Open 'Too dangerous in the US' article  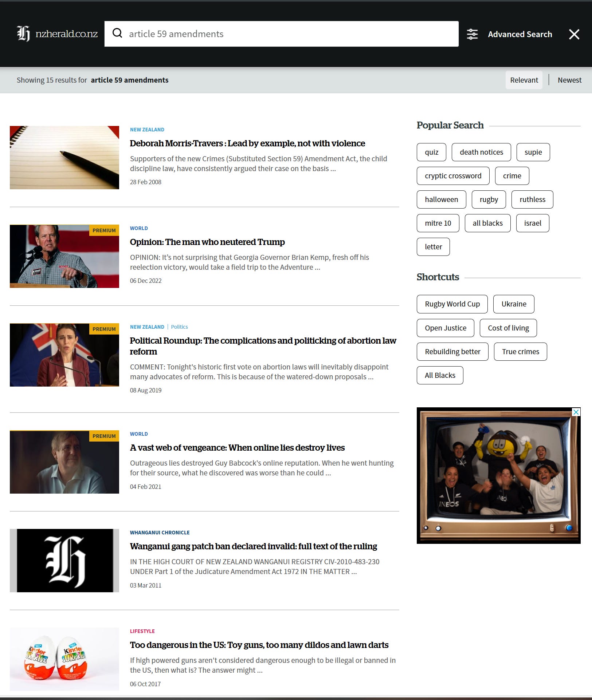(x=259, y=645)
